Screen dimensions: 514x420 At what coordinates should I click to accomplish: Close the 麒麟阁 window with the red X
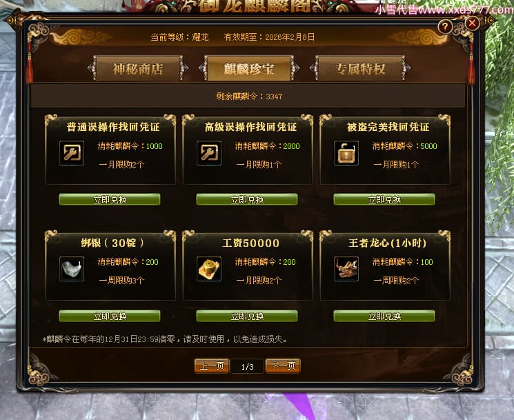tap(473, 23)
